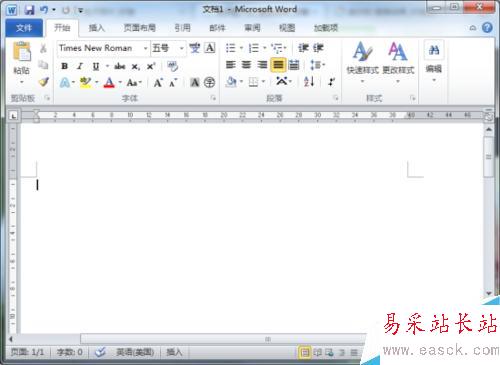Viewport: 500px width, 365px height.
Task: Expand underline style dropdown arrow
Action: coord(107,66)
